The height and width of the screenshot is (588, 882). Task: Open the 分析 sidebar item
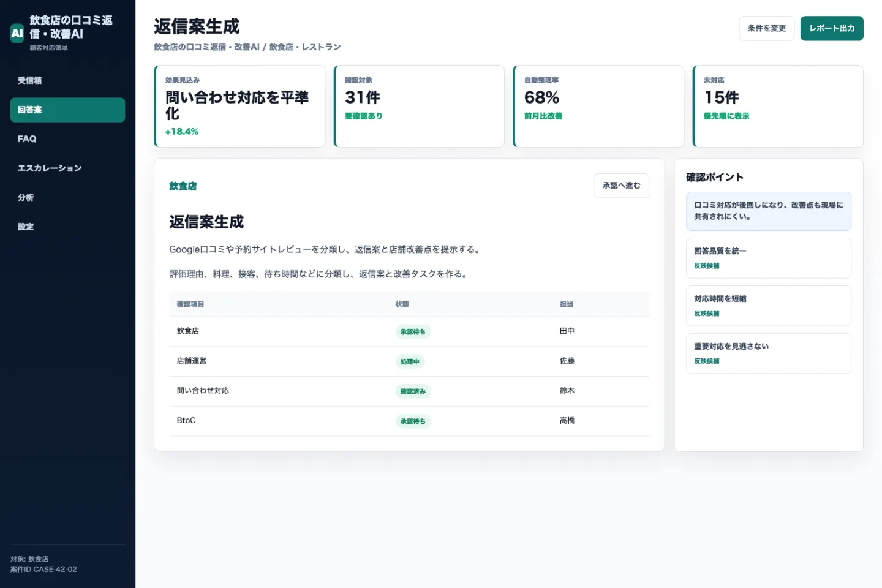(67, 197)
